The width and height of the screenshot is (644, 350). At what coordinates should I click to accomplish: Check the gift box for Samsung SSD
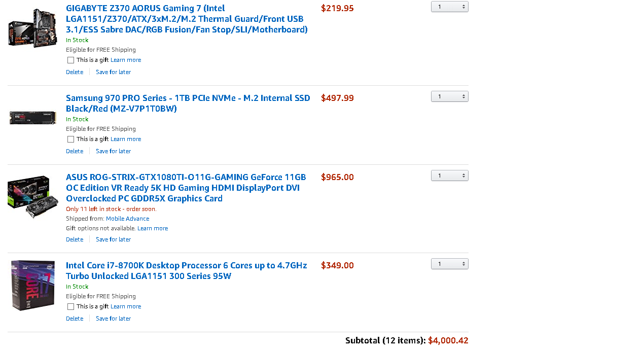pyautogui.click(x=70, y=139)
